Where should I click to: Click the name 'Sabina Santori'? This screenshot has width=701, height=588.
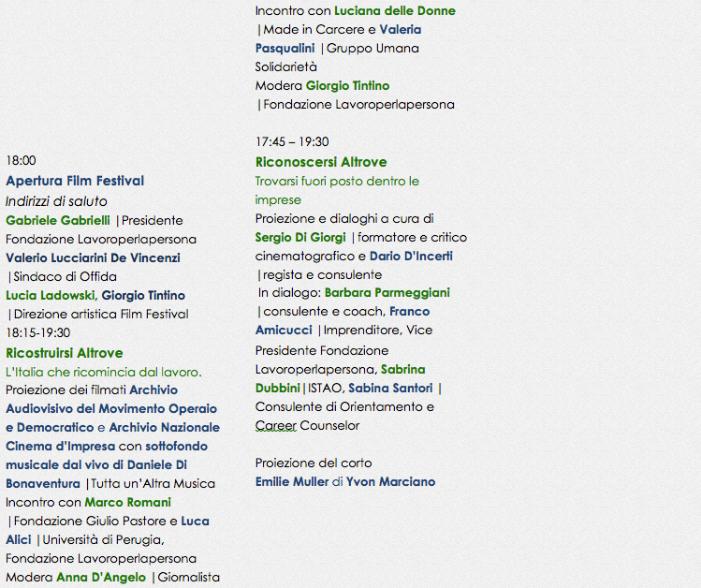390,389
